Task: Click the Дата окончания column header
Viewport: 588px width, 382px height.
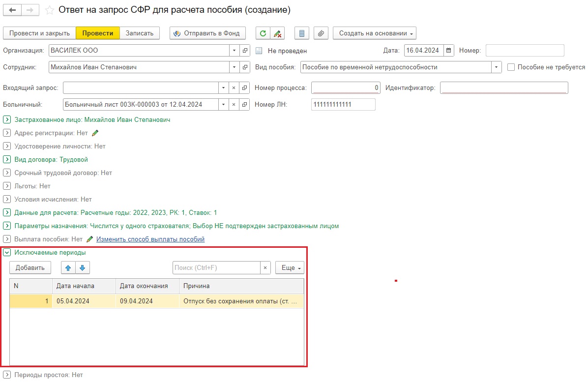Action: (x=147, y=286)
